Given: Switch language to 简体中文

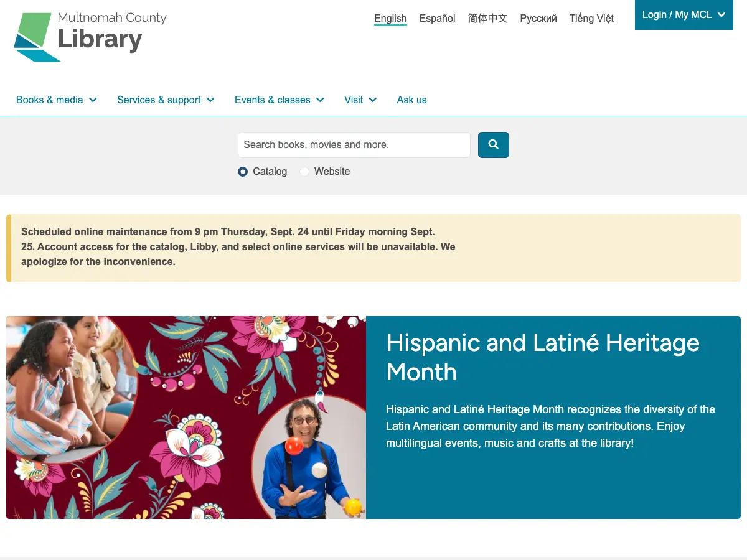Looking at the screenshot, I should [x=488, y=19].
